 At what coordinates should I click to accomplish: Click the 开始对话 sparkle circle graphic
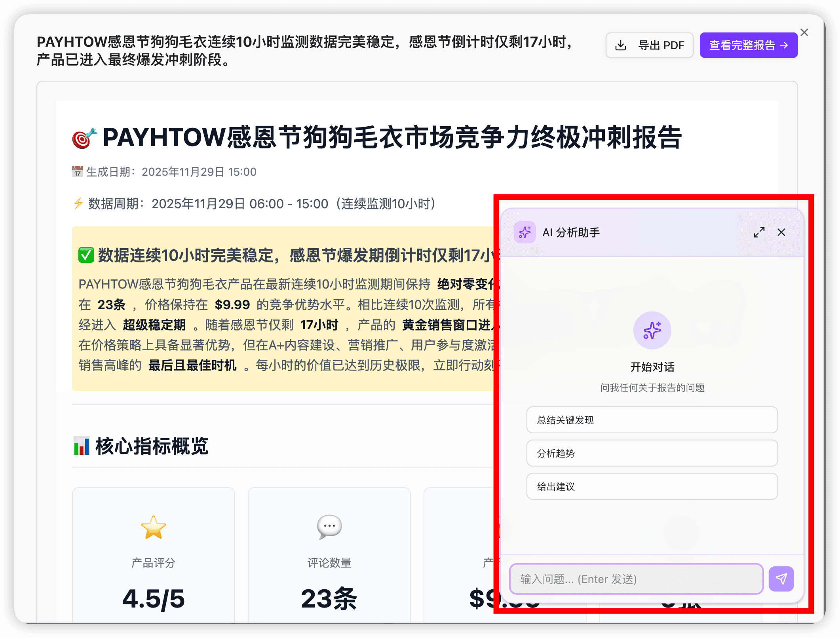tap(652, 331)
